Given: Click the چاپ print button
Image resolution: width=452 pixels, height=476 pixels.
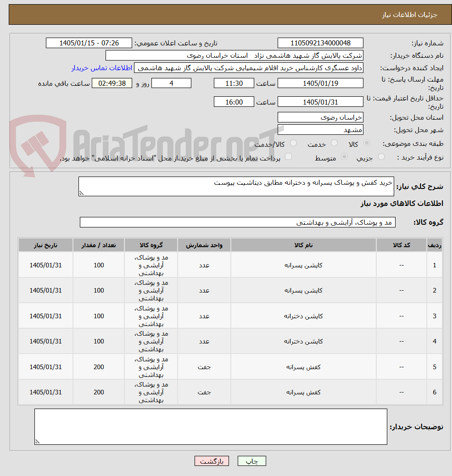Looking at the screenshot, I should click(252, 461).
